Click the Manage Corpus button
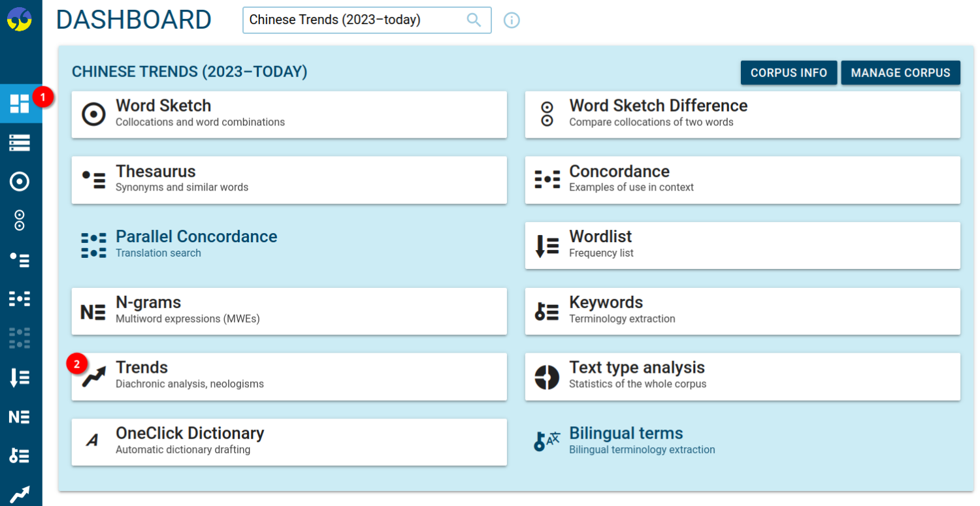This screenshot has height=506, width=980. pos(901,72)
